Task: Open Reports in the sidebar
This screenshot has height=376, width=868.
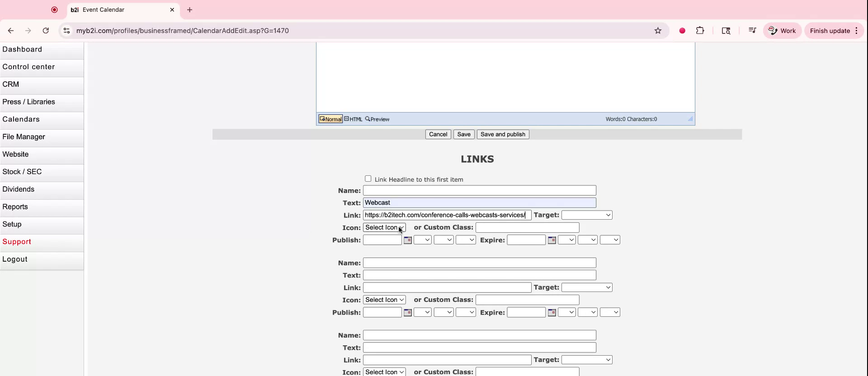Action: pos(42,207)
